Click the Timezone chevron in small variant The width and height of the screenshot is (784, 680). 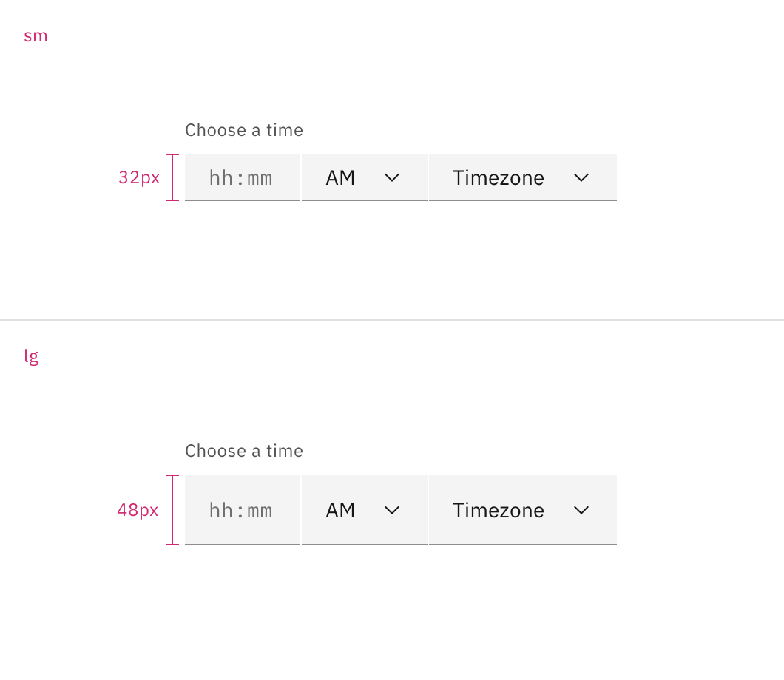click(581, 177)
